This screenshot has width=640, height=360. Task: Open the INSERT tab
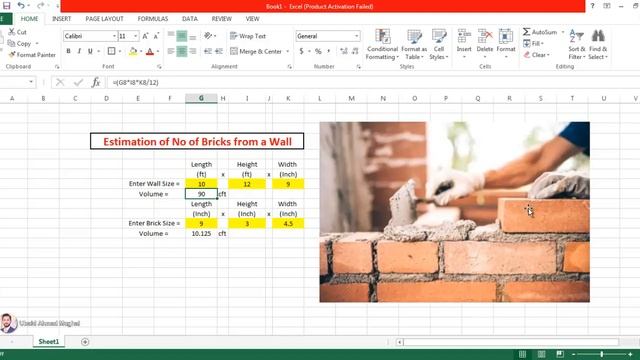(62, 19)
